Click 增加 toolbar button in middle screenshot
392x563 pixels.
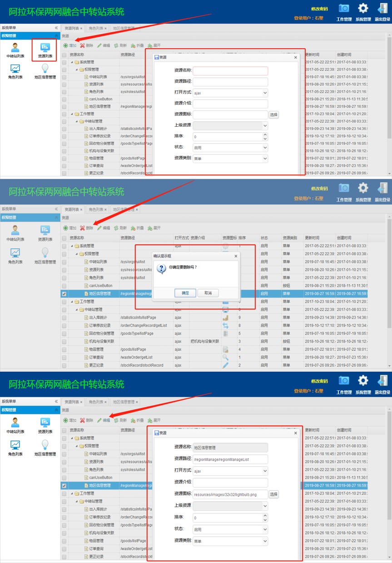click(69, 228)
